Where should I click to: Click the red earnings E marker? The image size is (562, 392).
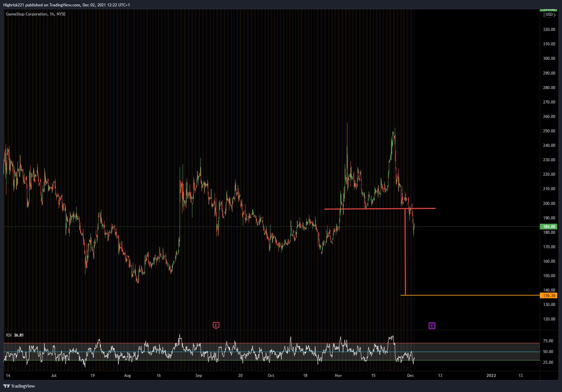[x=216, y=325]
